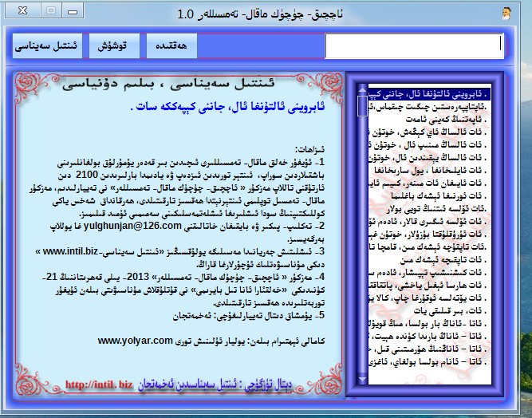This screenshot has height=418, width=532.
Task: Select list row ئات ئالساڭ ئاي كېڭەش
Action: point(430,132)
